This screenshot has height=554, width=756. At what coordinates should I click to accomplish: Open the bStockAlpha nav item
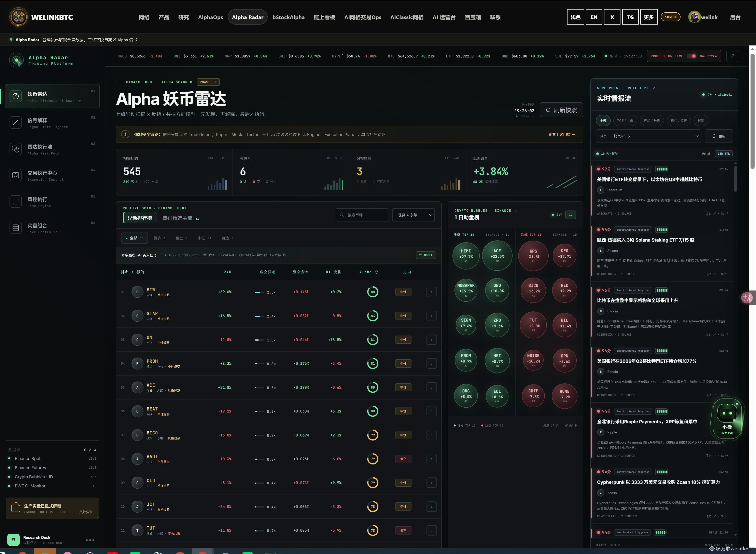tap(289, 17)
